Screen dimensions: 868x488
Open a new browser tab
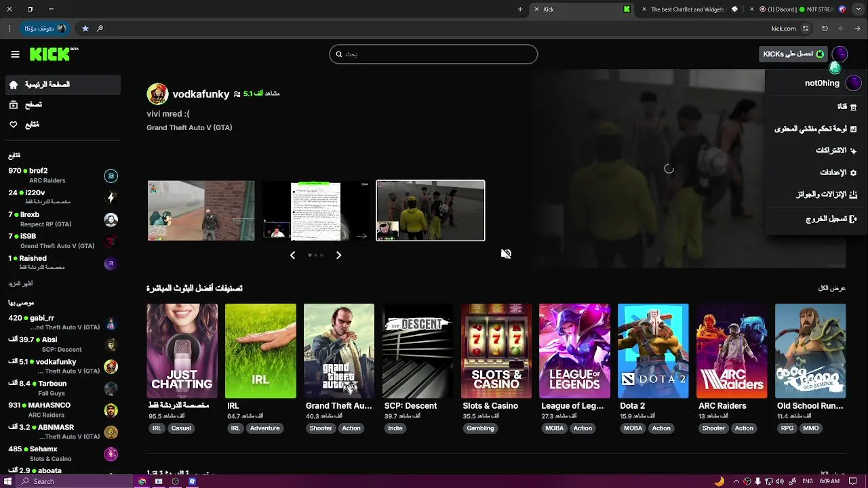tap(520, 9)
